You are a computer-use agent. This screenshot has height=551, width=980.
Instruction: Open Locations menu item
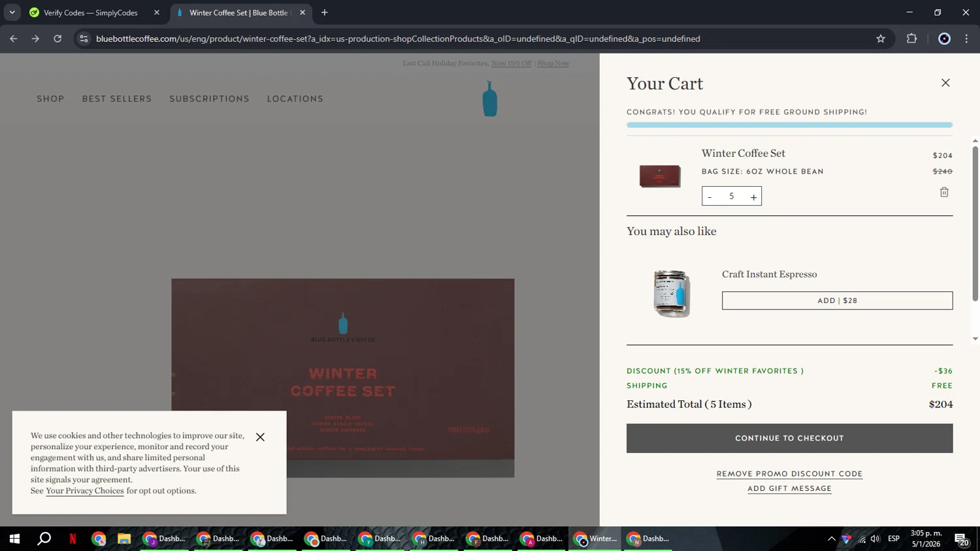295,99
